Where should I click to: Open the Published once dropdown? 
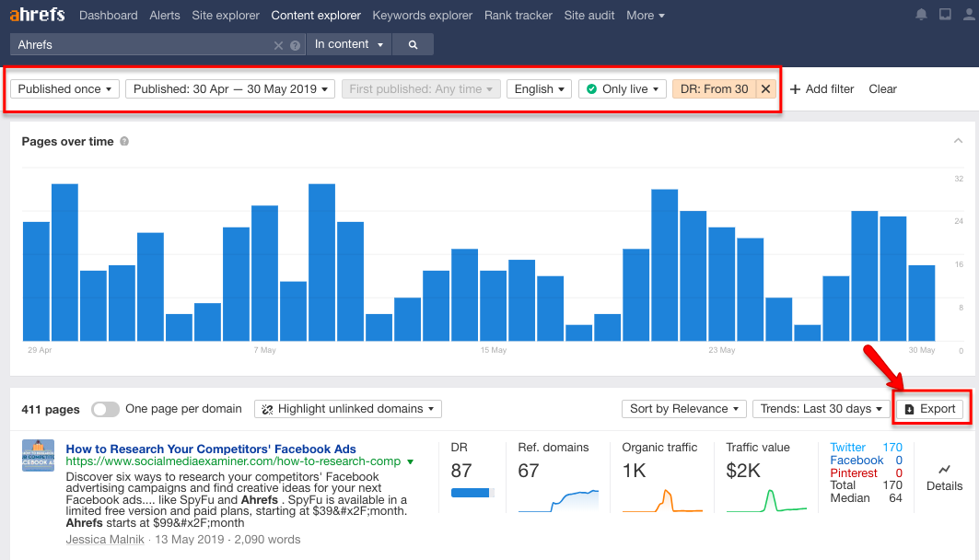pos(65,89)
